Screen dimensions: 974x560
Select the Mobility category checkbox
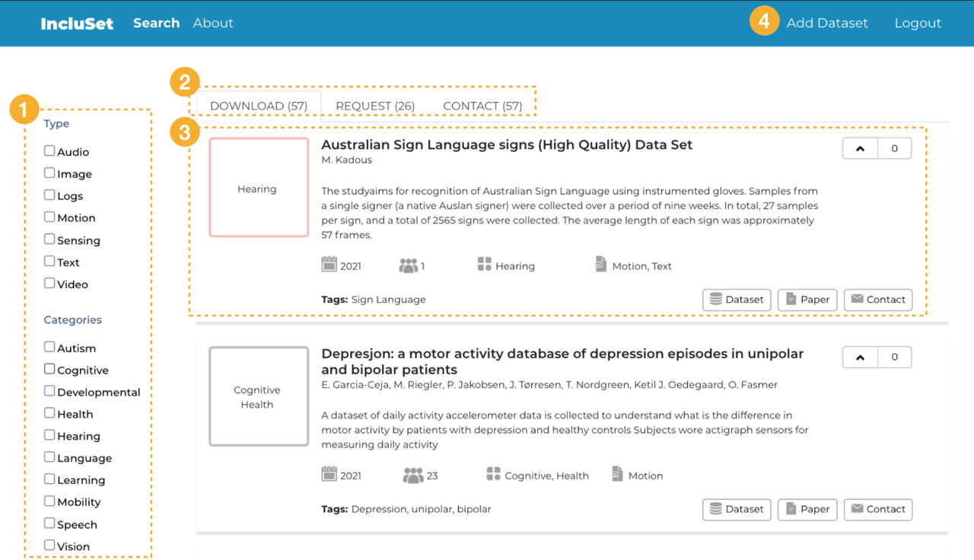(49, 501)
